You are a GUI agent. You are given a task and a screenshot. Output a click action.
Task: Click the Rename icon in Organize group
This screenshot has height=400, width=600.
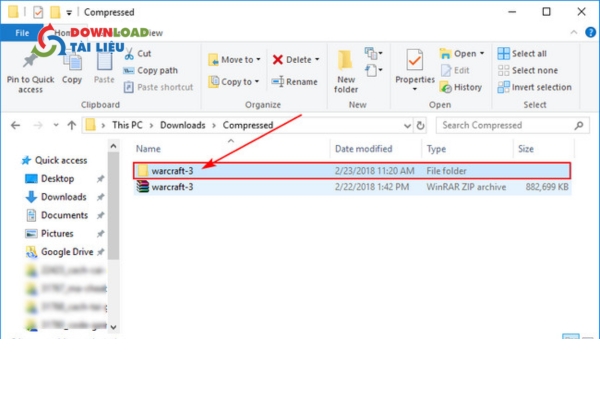pos(279,82)
